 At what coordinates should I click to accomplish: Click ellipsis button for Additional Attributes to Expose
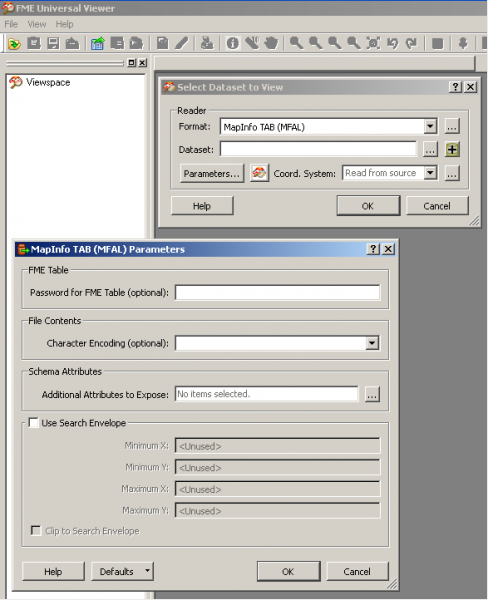[x=372, y=394]
